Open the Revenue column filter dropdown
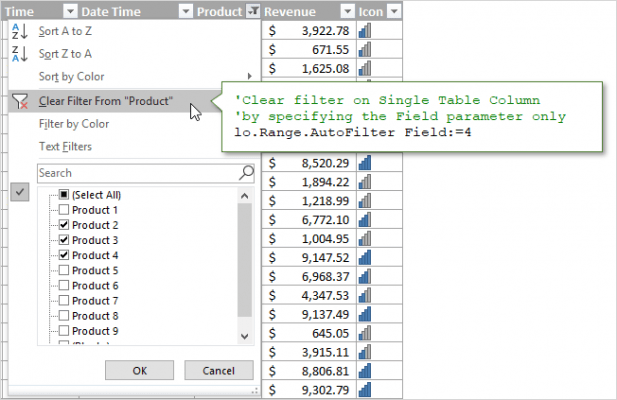617x400 pixels. (345, 11)
